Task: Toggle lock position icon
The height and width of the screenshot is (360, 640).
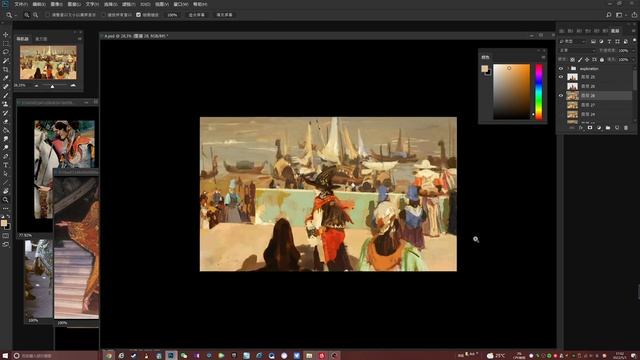Action: [x=587, y=60]
